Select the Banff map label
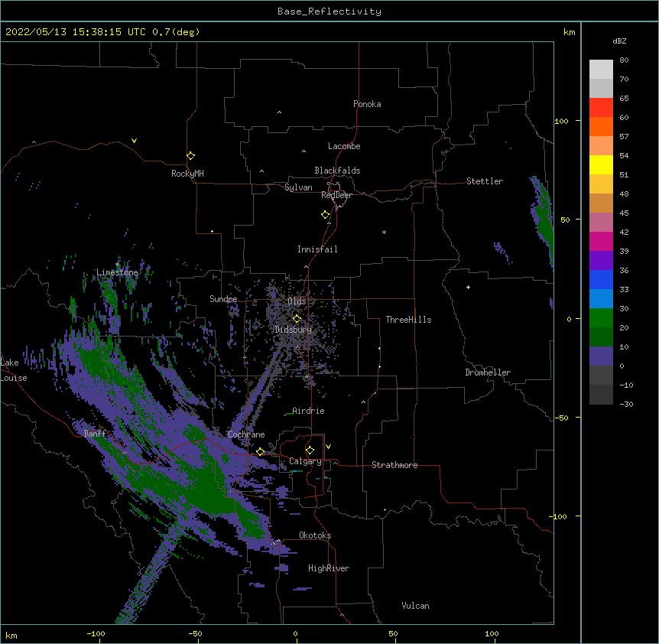659x644 pixels. [95, 434]
